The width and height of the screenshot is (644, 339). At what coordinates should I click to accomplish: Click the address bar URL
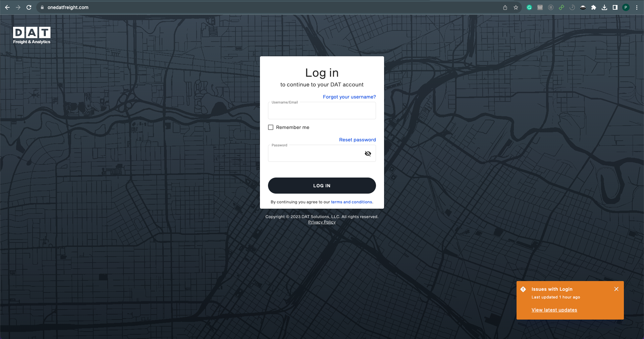[x=68, y=7]
